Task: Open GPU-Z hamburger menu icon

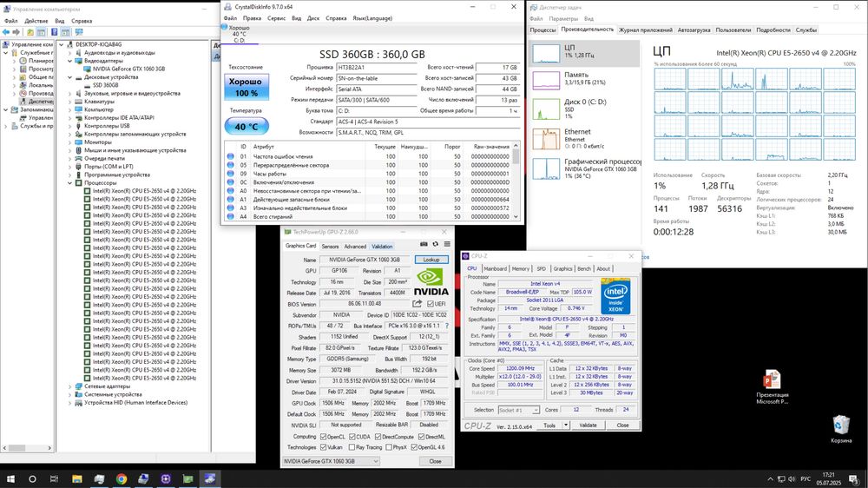Action: pyautogui.click(x=447, y=244)
